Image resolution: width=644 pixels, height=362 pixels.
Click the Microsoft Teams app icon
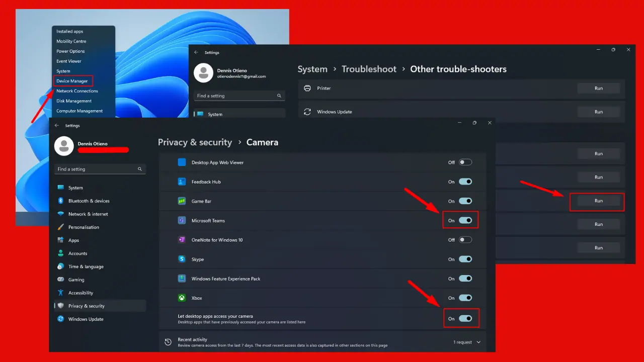(x=182, y=220)
